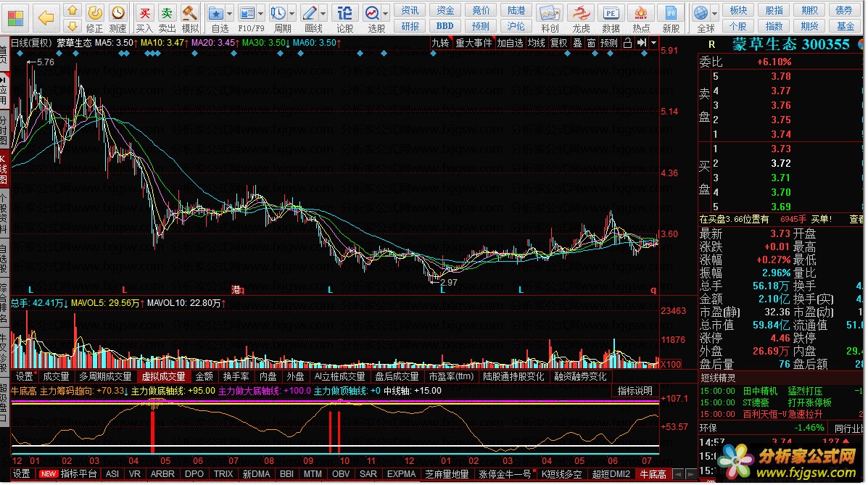Run the 测速 speed test clock icon
868x485 pixels.
tap(118, 18)
